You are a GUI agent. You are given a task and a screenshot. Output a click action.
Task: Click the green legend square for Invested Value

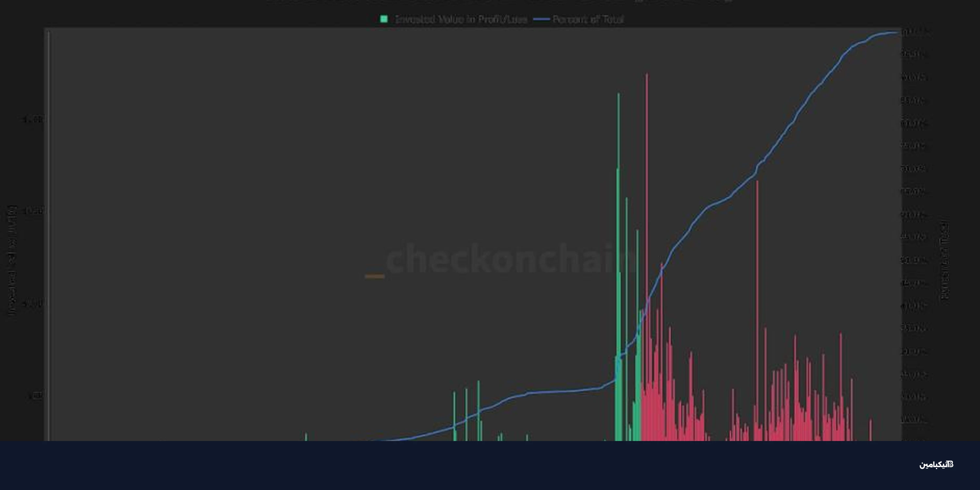[384, 19]
